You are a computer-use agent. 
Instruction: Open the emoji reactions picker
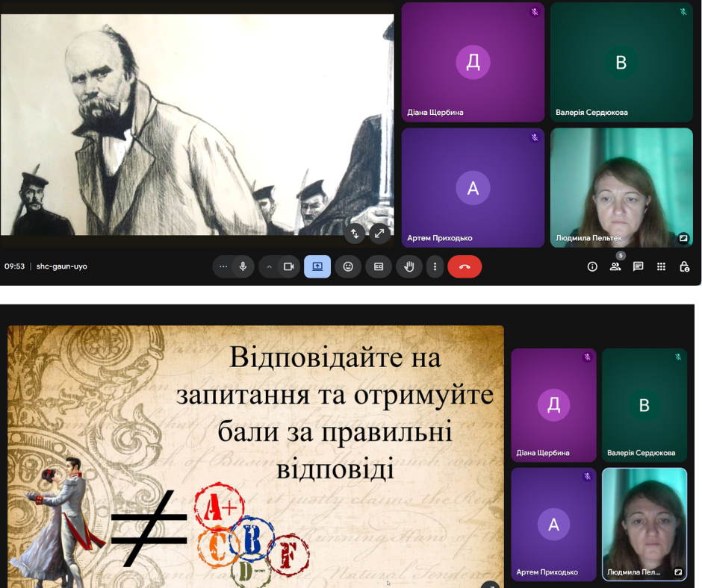pos(348,266)
